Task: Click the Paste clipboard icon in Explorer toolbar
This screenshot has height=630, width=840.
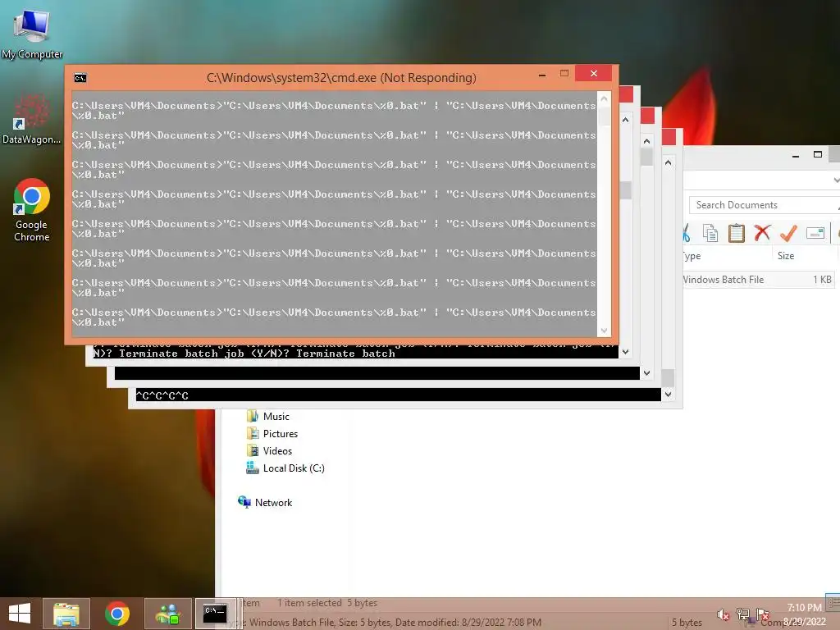Action: (x=736, y=234)
